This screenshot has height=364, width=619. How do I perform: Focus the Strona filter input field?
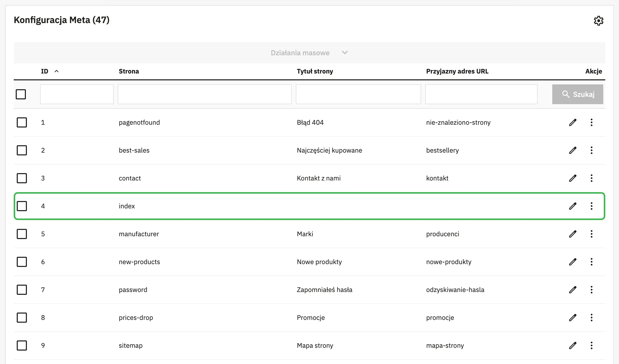(x=204, y=94)
